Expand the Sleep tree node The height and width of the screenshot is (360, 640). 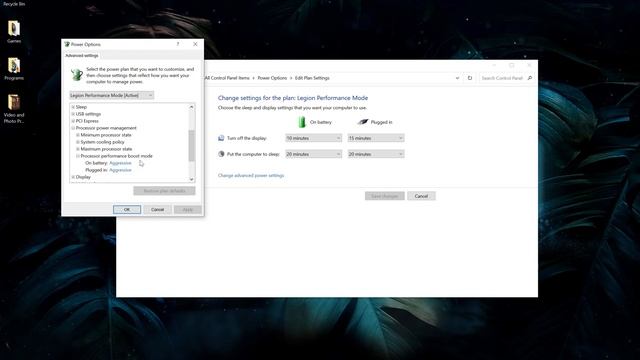point(73,107)
